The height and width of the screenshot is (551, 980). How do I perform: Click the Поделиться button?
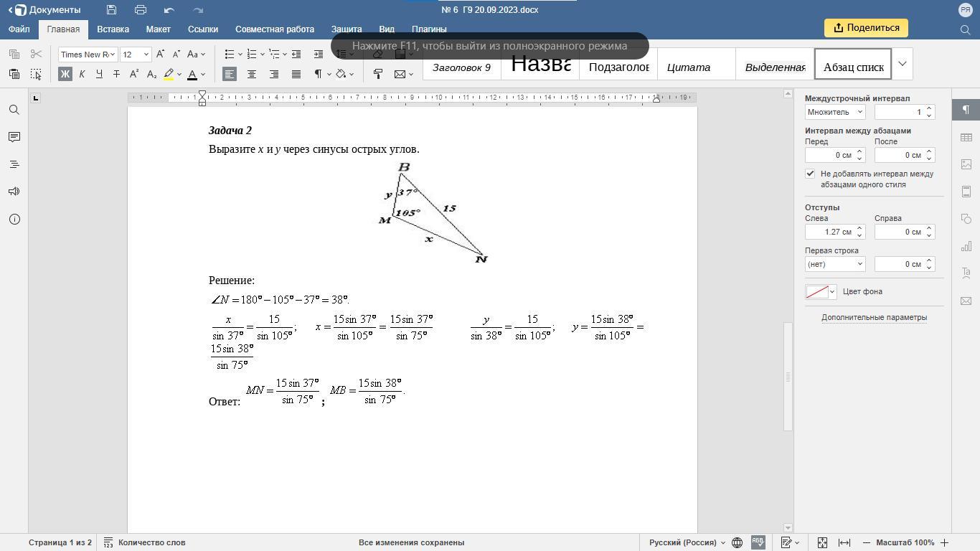866,28
